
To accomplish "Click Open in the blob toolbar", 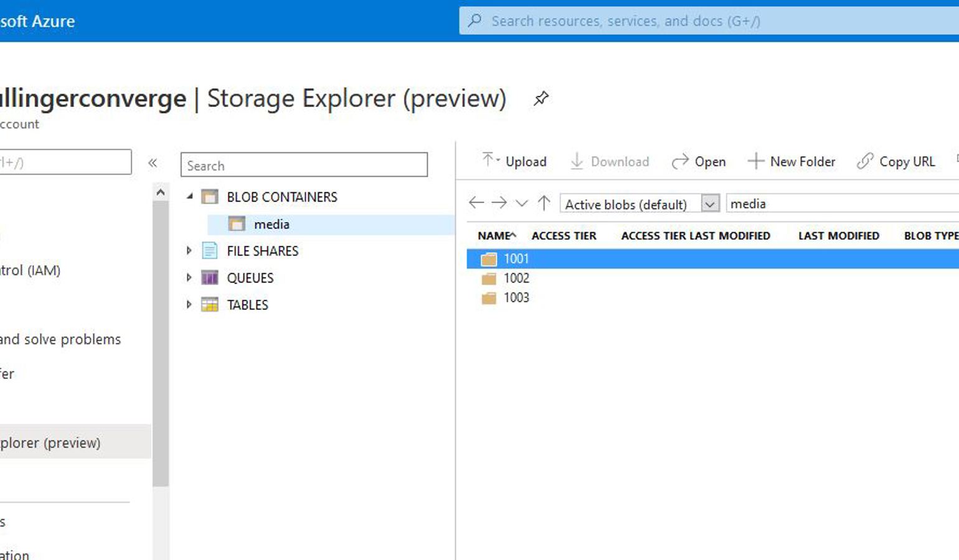I will pyautogui.click(x=699, y=162).
